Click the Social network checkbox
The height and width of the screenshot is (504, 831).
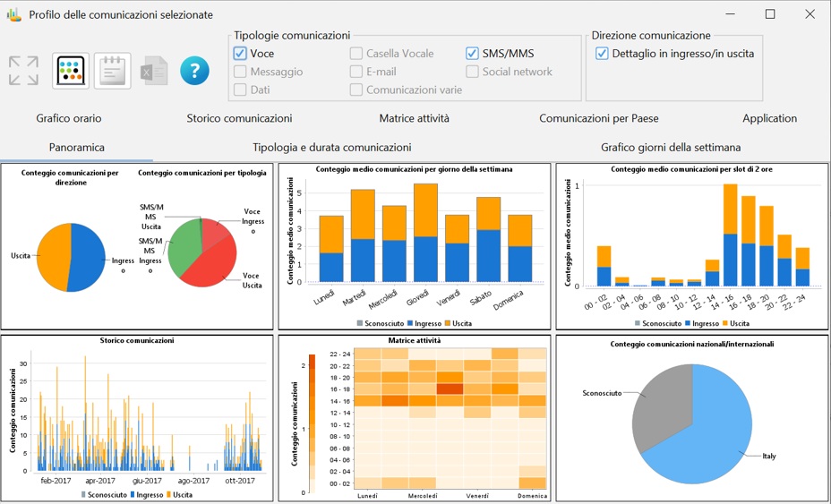472,72
